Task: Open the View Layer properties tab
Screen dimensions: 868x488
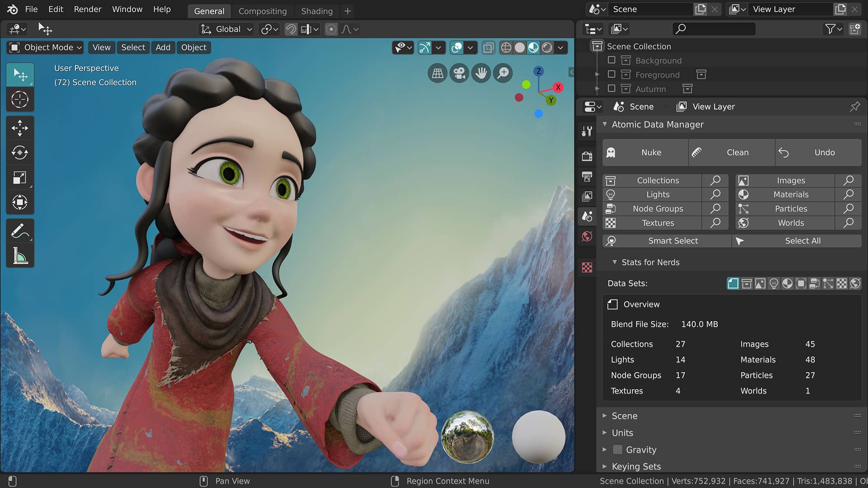Action: 587,196
